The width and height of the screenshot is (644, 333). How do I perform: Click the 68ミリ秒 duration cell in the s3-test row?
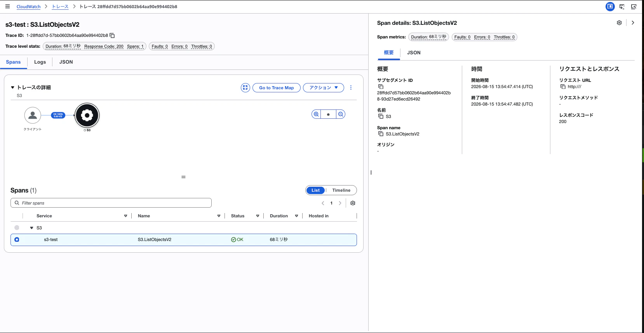(279, 239)
